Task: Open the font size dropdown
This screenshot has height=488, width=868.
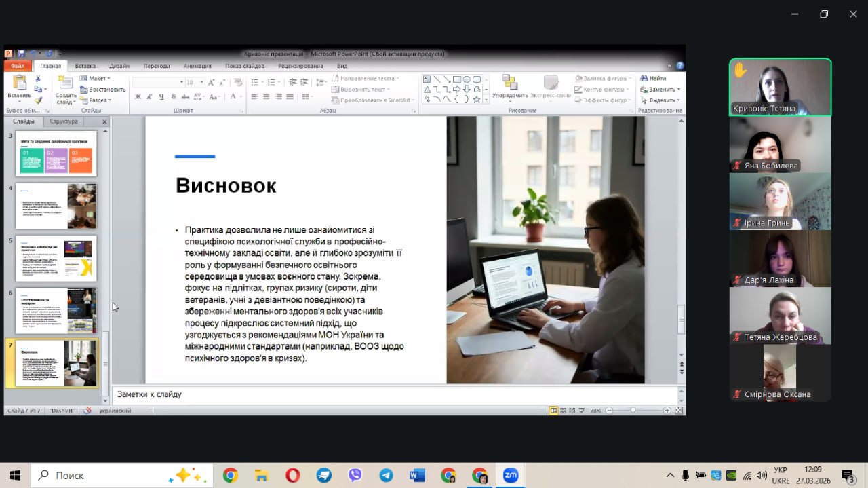Action: (201, 82)
